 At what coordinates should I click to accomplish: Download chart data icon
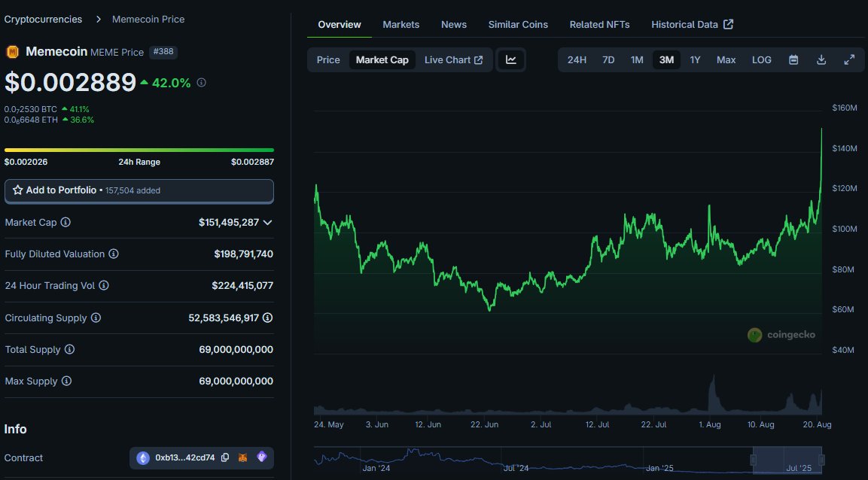[x=821, y=59]
